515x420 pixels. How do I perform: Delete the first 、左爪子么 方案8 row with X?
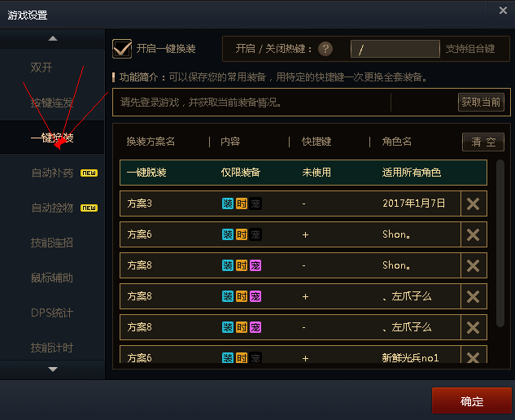click(x=474, y=296)
